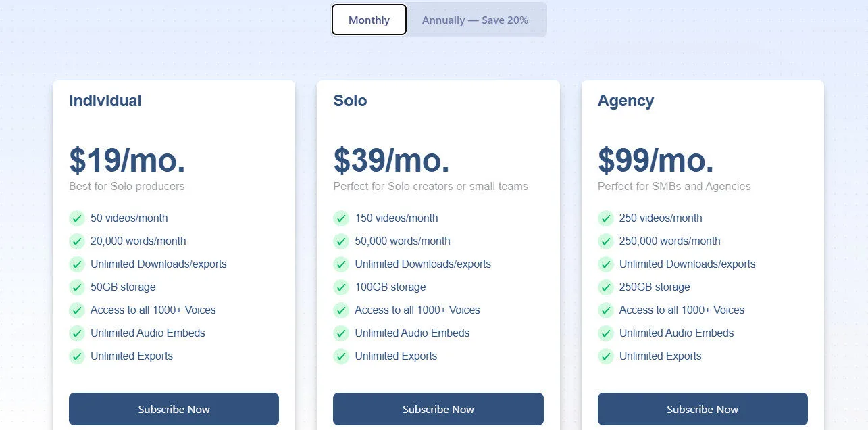Click the checkmark beside Agency's 250 videos/month

(x=605, y=218)
